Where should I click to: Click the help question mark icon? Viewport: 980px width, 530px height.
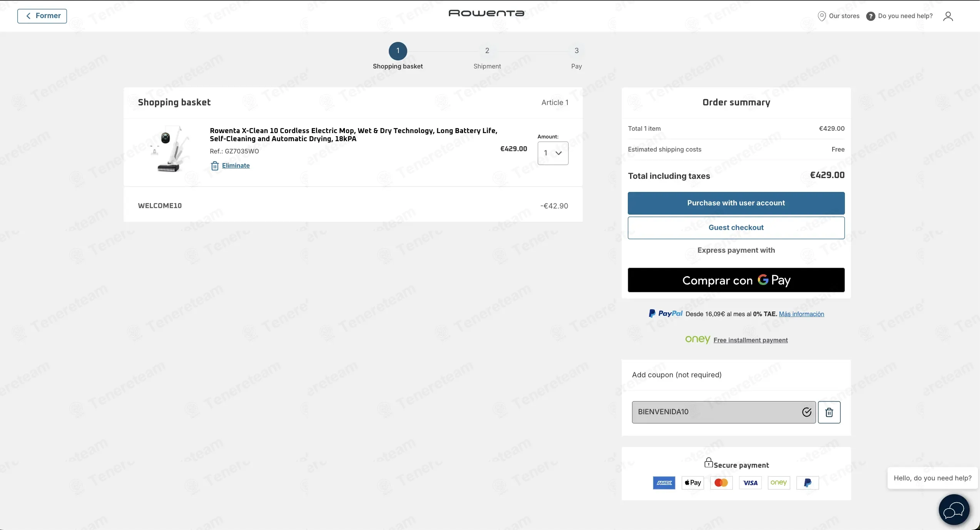click(x=870, y=16)
